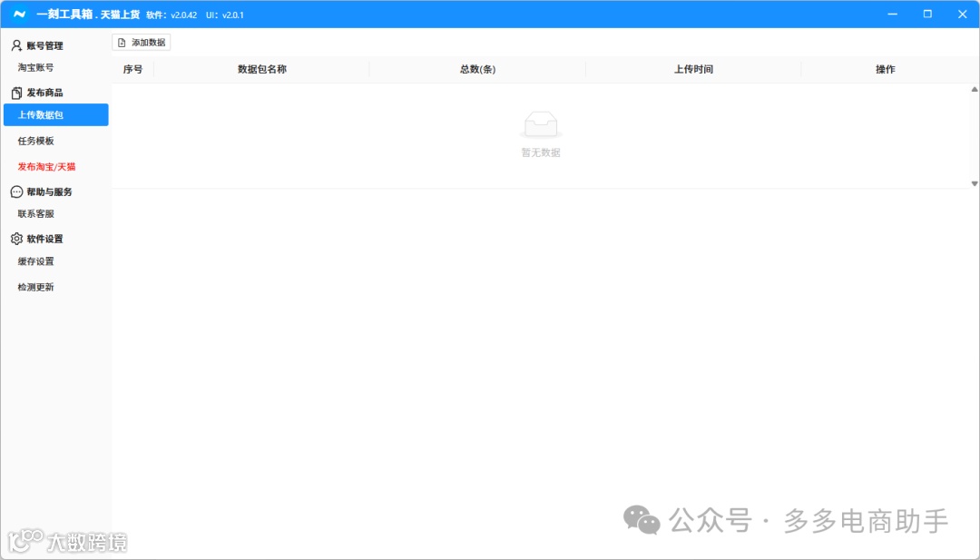Click the 账号管理 user icon
Viewport: 980px width, 560px height.
pyautogui.click(x=16, y=45)
